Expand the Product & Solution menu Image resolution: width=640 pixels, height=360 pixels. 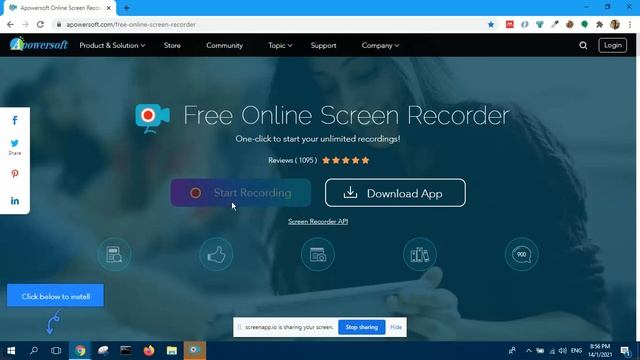[x=112, y=45]
